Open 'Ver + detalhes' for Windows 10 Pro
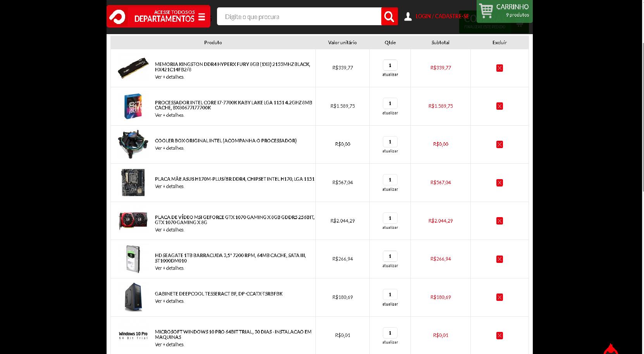Viewport: 644px width, 354px height. point(169,344)
